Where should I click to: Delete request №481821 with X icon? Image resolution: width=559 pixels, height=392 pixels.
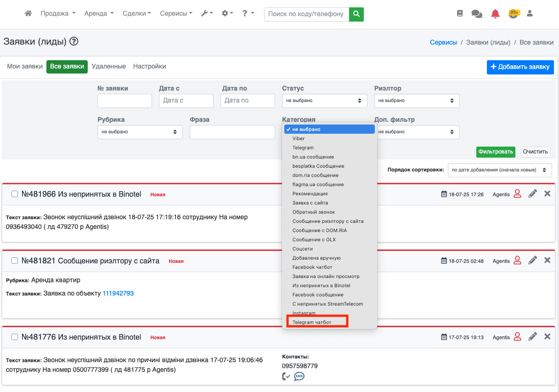pos(547,261)
